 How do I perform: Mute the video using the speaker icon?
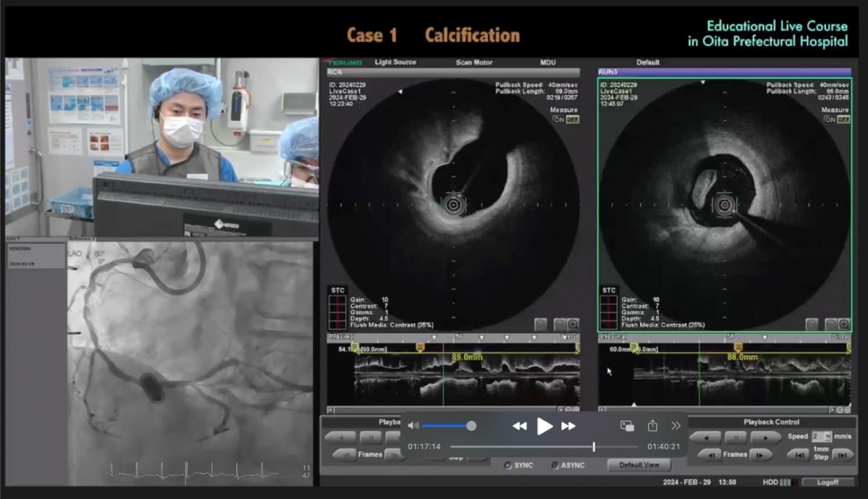tap(413, 426)
